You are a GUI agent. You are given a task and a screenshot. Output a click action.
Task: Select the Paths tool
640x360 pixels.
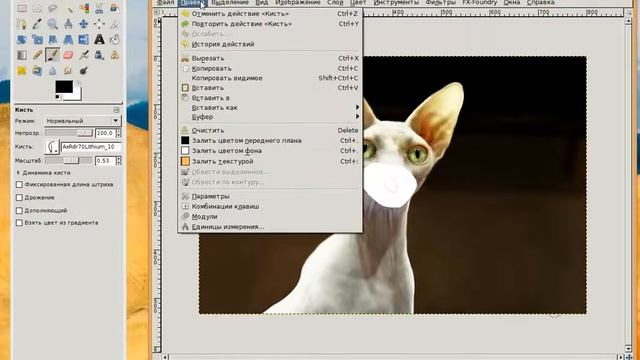(x=22, y=24)
